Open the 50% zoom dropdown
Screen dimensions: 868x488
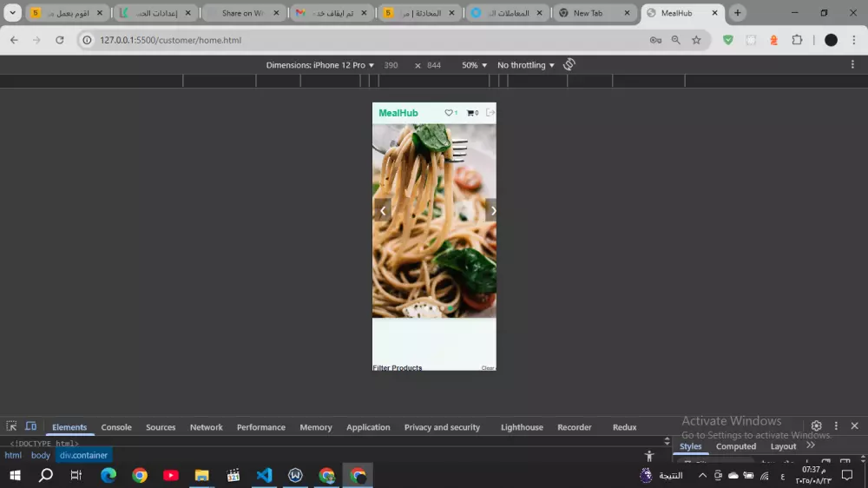475,65
